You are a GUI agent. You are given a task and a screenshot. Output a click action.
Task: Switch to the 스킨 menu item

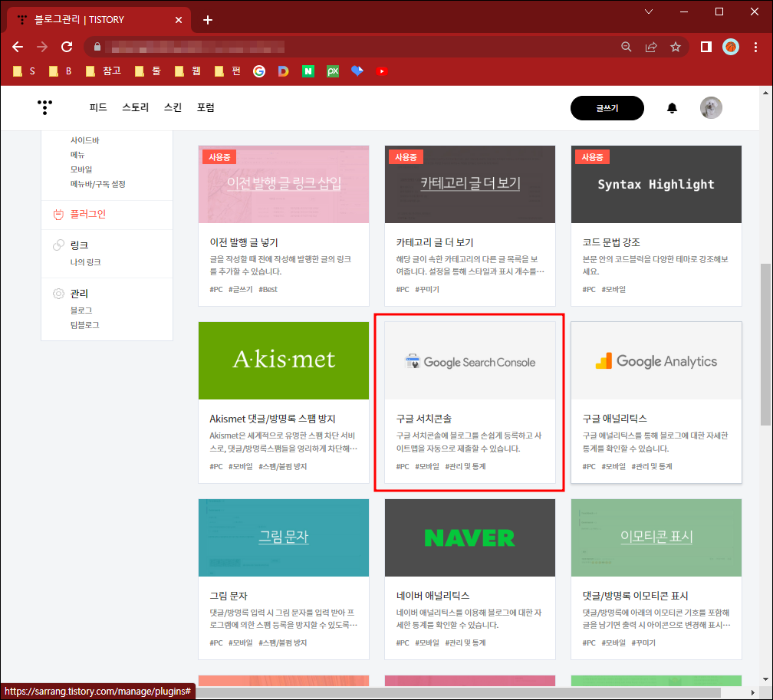(173, 107)
